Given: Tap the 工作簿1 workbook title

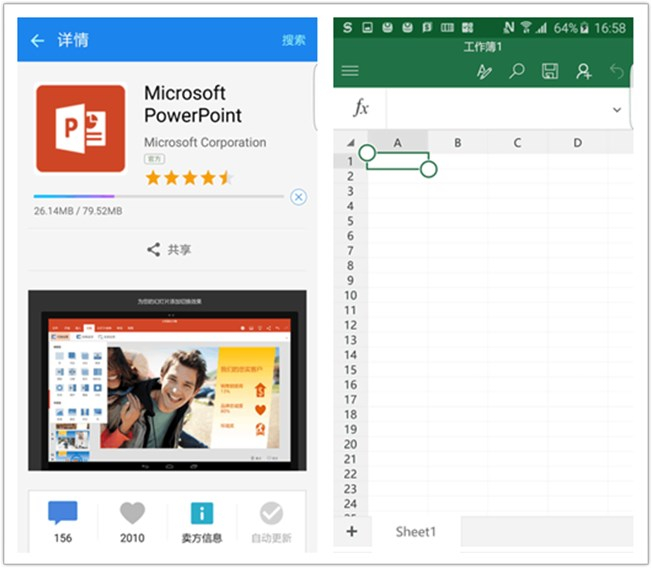Looking at the screenshot, I should [483, 47].
